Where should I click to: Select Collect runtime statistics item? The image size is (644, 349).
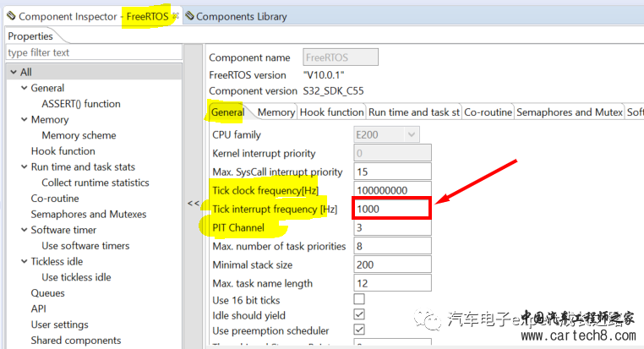tap(96, 183)
